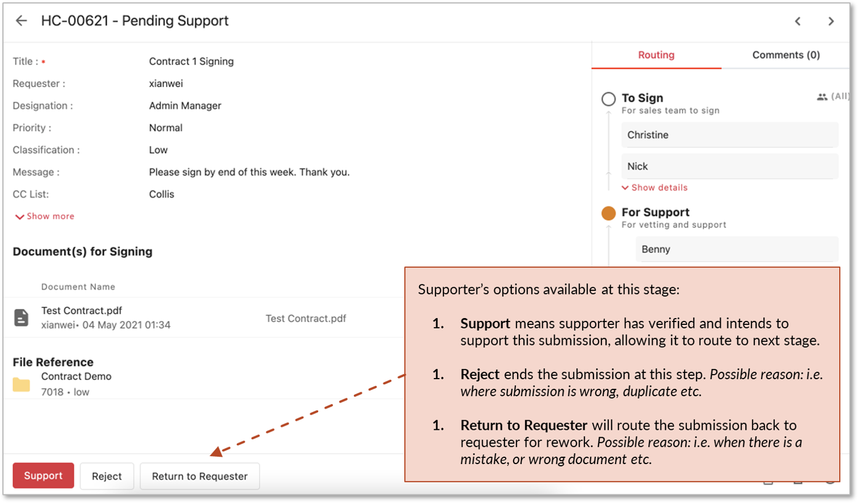Select signer Christine in routing list
The height and width of the screenshot is (504, 858).
point(730,135)
